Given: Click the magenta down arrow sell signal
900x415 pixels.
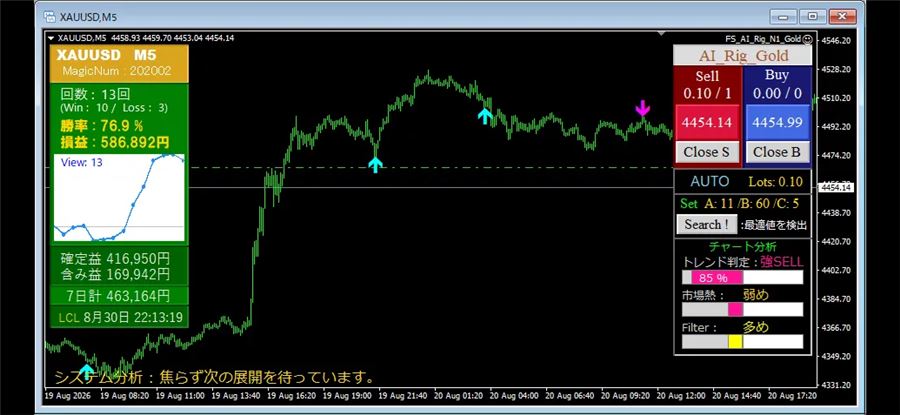Looking at the screenshot, I should pos(642,108).
